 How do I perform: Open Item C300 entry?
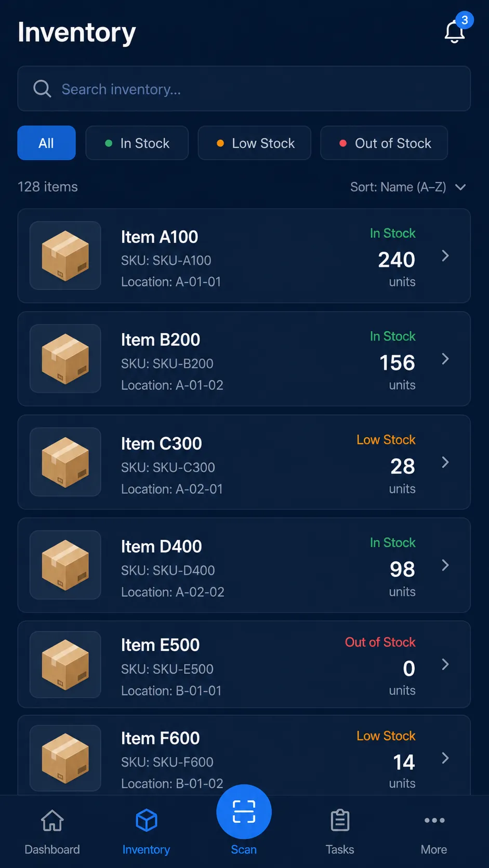coord(244,462)
